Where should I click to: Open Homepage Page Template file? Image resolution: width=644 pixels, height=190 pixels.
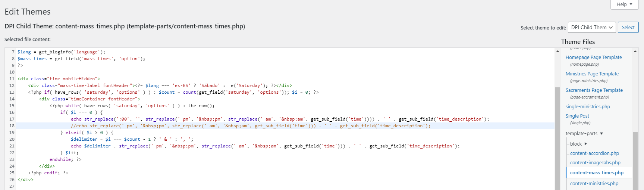coord(593,57)
